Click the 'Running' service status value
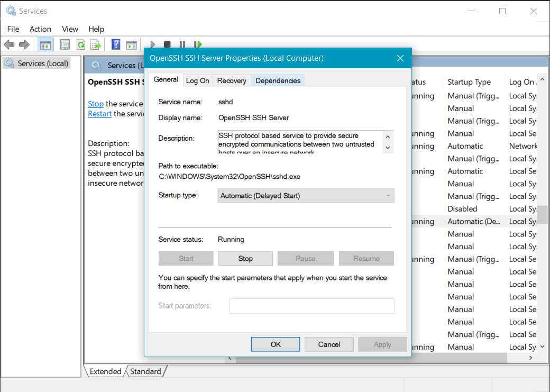This screenshot has height=392, width=550. click(231, 239)
